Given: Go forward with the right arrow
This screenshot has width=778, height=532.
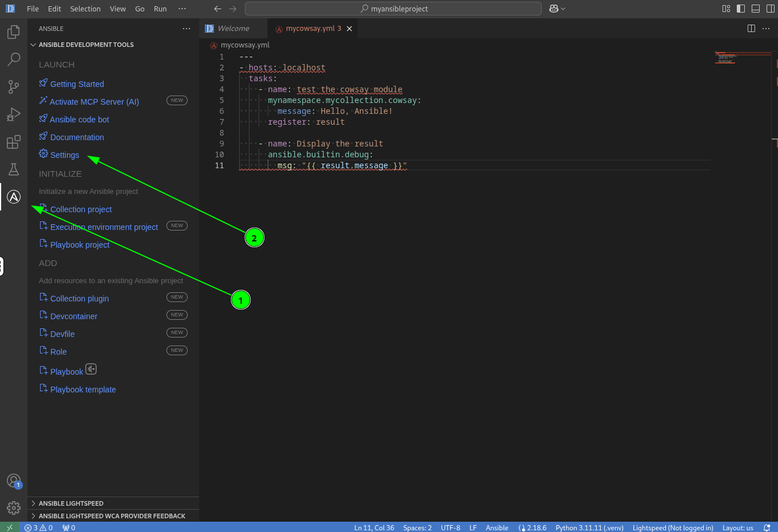Looking at the screenshot, I should pyautogui.click(x=233, y=9).
